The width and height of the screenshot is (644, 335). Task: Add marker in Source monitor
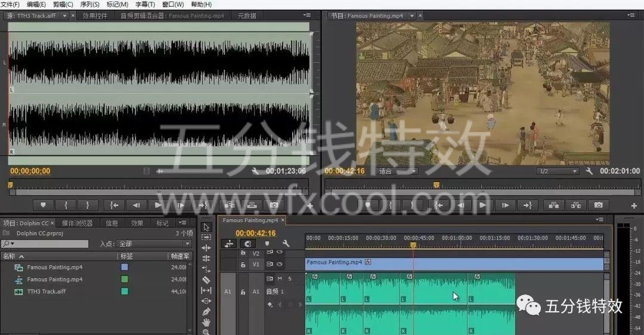[x=43, y=205]
